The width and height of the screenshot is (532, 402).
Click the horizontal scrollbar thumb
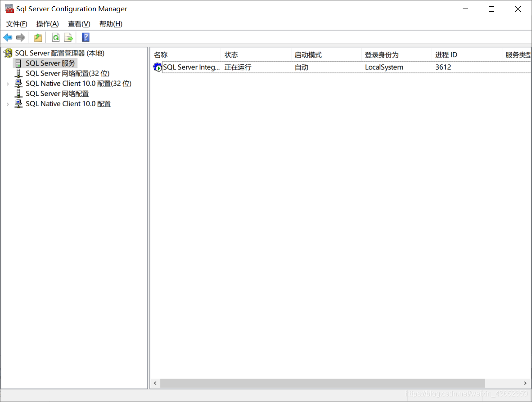322,383
